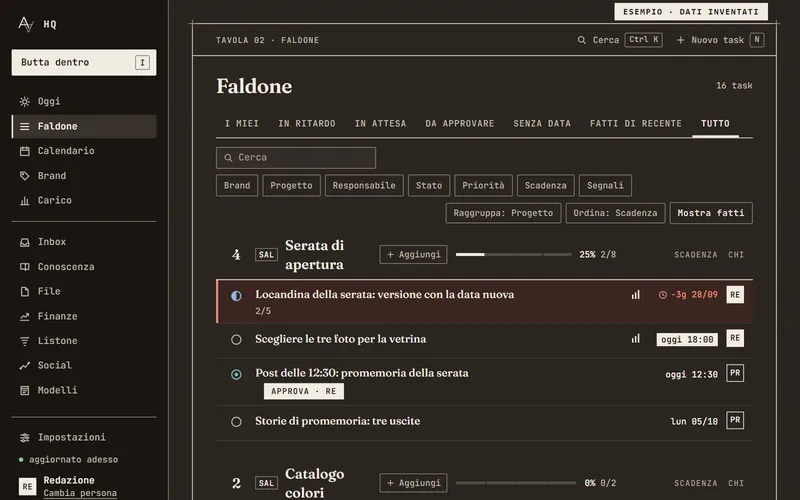Viewport: 800px width, 500px height.
Task: Click the Faldone list icon in sidebar
Action: click(x=24, y=126)
